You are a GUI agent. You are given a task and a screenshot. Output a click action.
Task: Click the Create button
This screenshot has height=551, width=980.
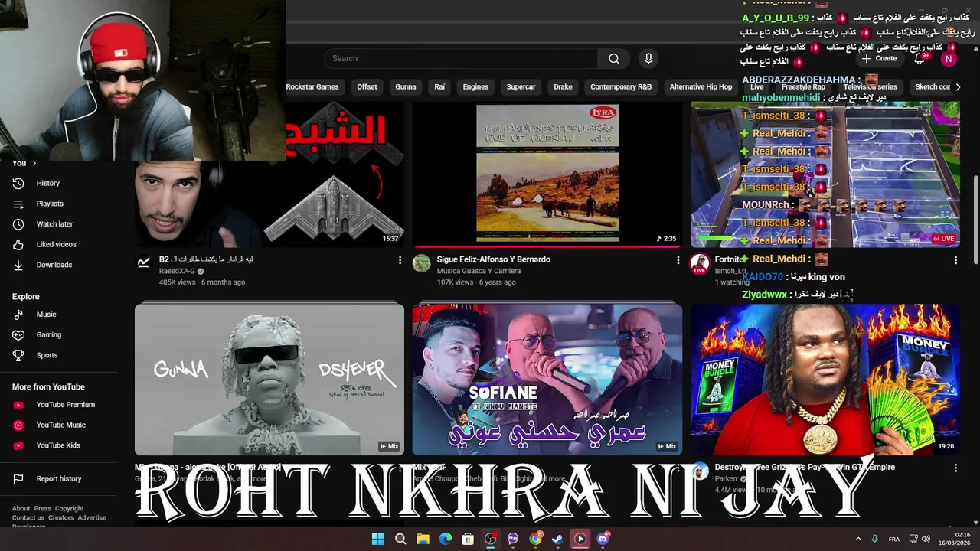click(x=879, y=58)
